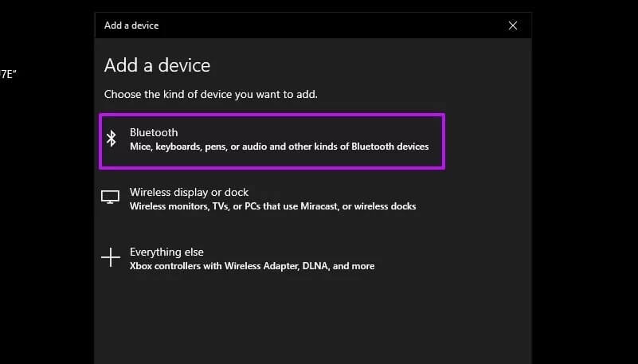The image size is (638, 364).
Task: Click the word 'DLNA' in Everything else description
Action: point(315,266)
